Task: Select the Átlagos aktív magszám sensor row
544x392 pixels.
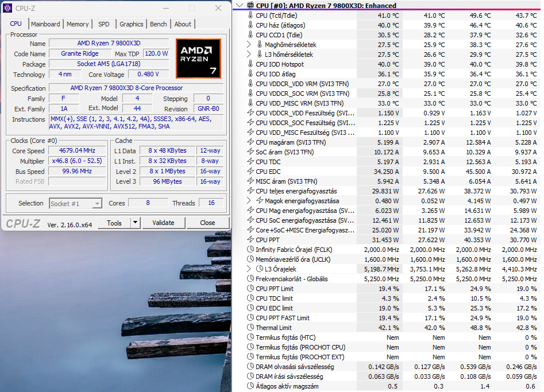Action: tap(387, 386)
